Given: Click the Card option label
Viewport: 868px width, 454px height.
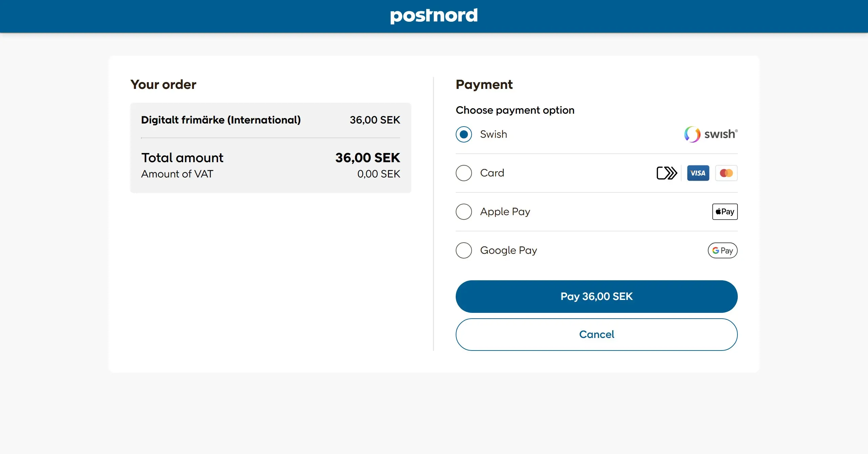Looking at the screenshot, I should tap(492, 173).
